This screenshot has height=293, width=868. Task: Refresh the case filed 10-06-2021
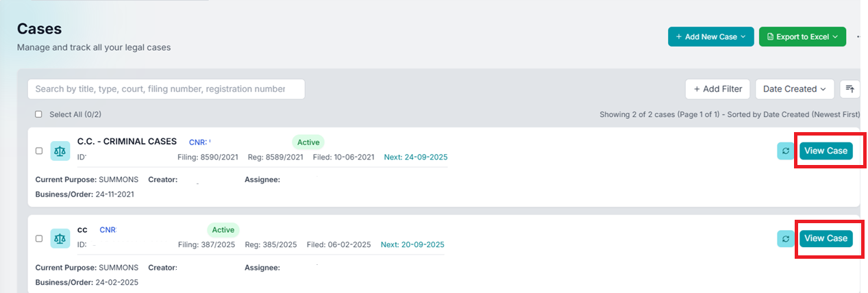coord(785,151)
